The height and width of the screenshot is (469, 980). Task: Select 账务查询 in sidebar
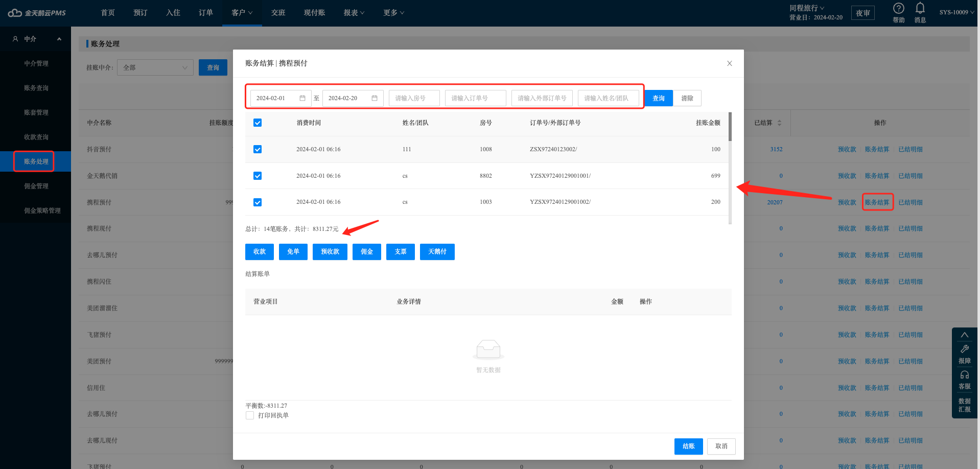point(36,88)
